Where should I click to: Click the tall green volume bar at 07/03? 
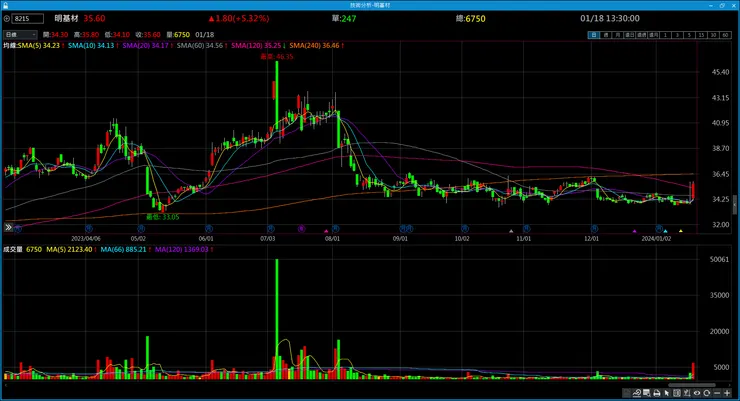[x=277, y=319]
